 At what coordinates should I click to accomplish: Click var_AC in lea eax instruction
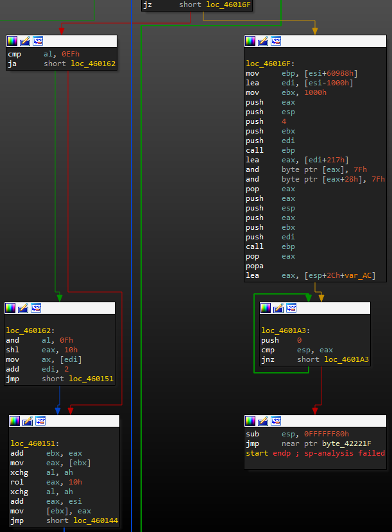point(358,276)
